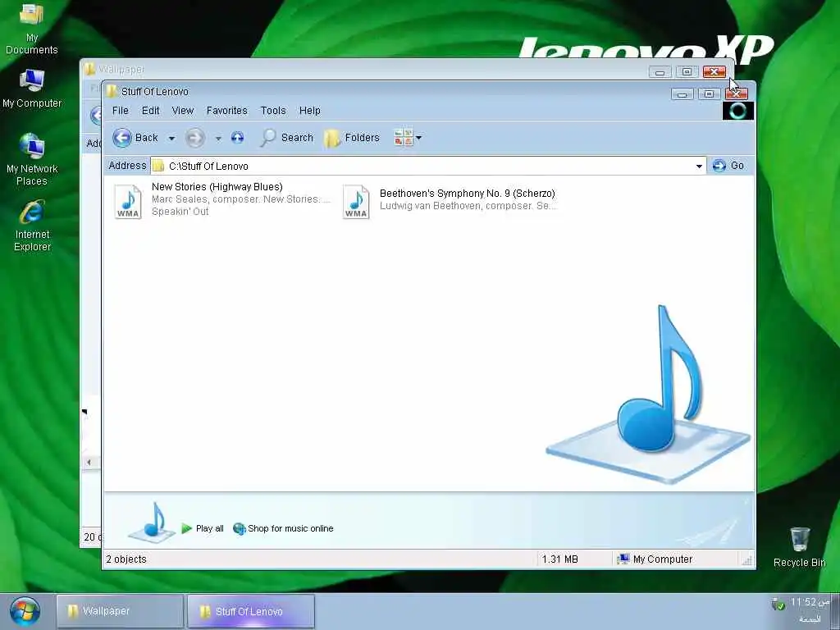This screenshot has width=840, height=630.
Task: Click the green Play all arrow icon
Action: point(186,528)
